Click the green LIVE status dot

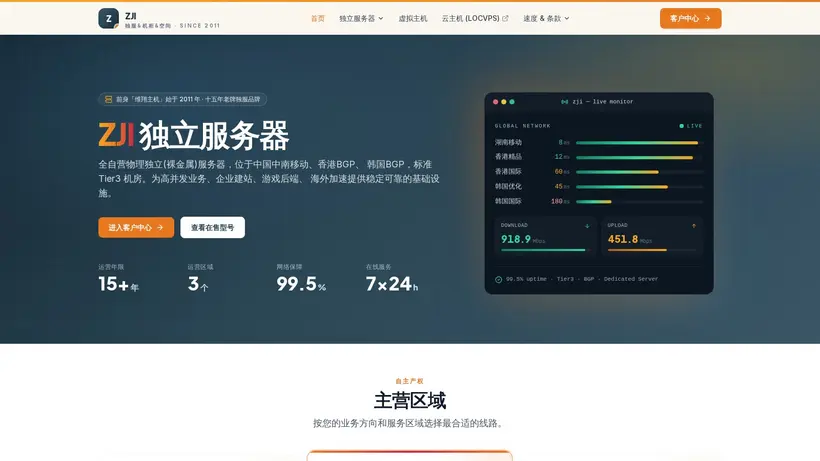pyautogui.click(x=681, y=126)
